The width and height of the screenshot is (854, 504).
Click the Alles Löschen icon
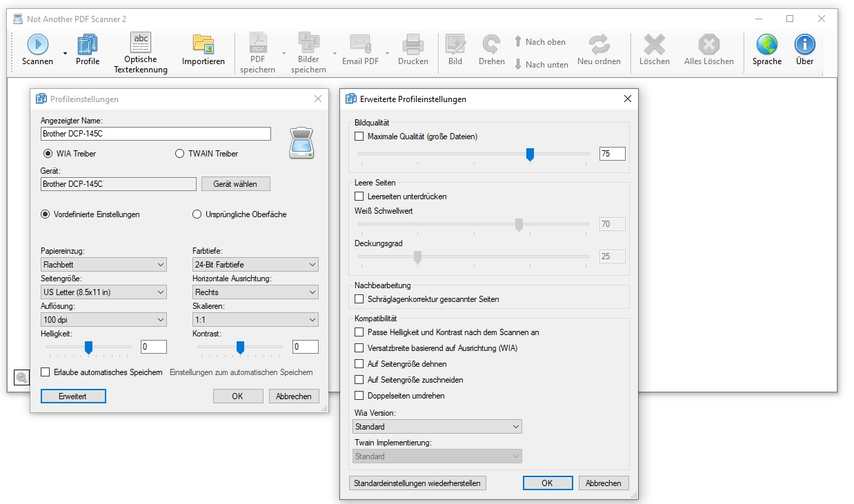[x=709, y=44]
